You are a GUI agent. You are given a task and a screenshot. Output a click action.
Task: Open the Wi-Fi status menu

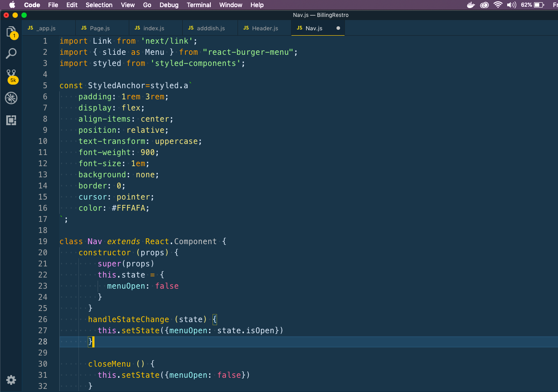tap(497, 5)
